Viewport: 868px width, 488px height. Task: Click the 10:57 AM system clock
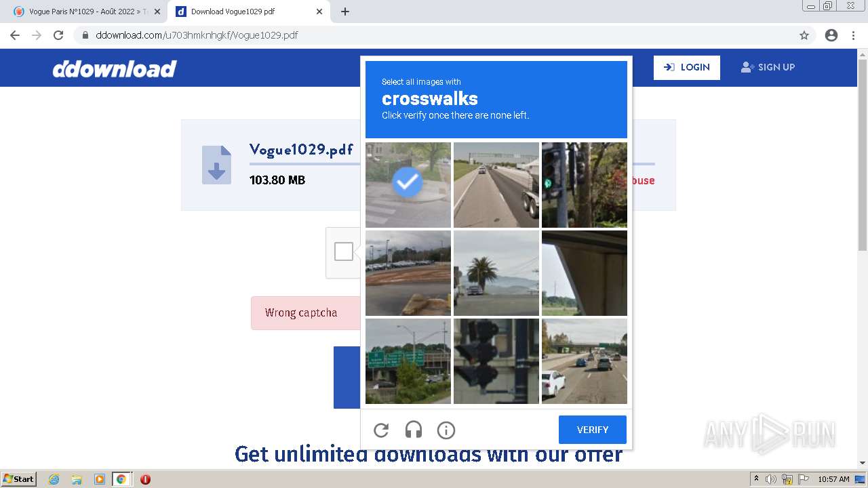(833, 479)
